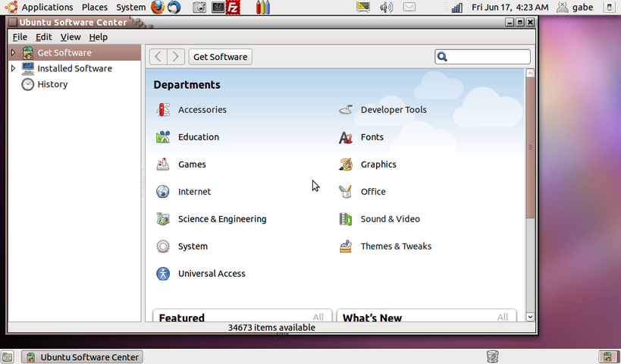Open the Science & Engineering icon
This screenshot has width=621, height=364.
click(x=163, y=219)
